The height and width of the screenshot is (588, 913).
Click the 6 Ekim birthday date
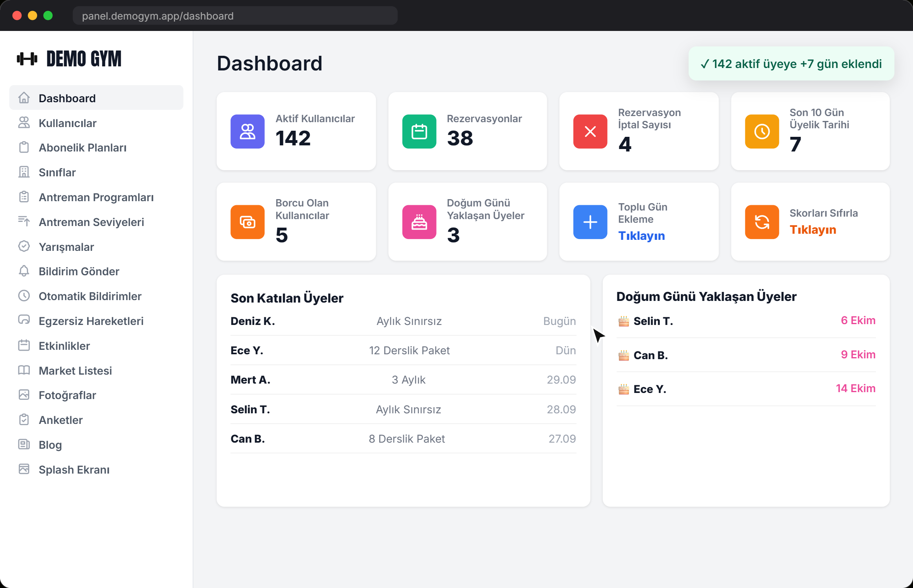(x=858, y=320)
